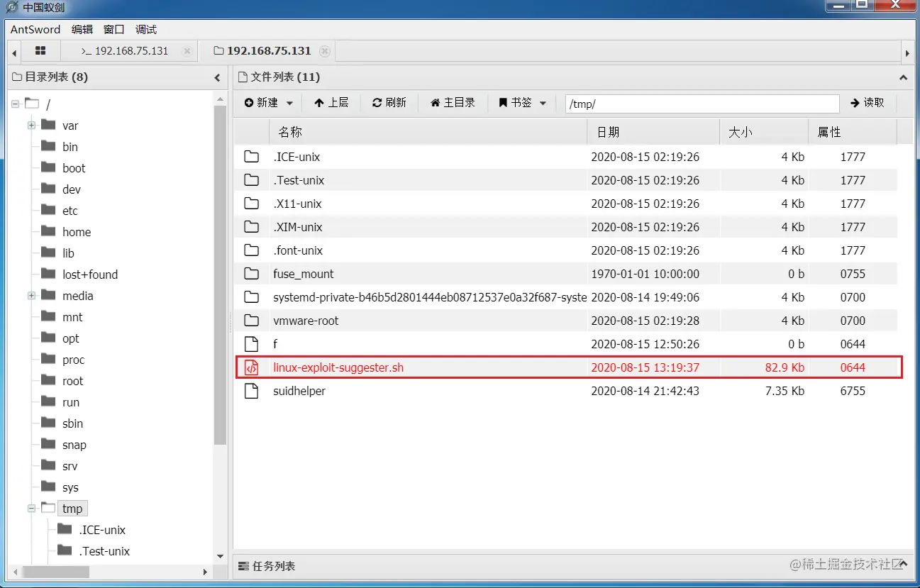Refresh the file list with 刷新
Image resolution: width=920 pixels, height=588 pixels.
pyautogui.click(x=389, y=102)
